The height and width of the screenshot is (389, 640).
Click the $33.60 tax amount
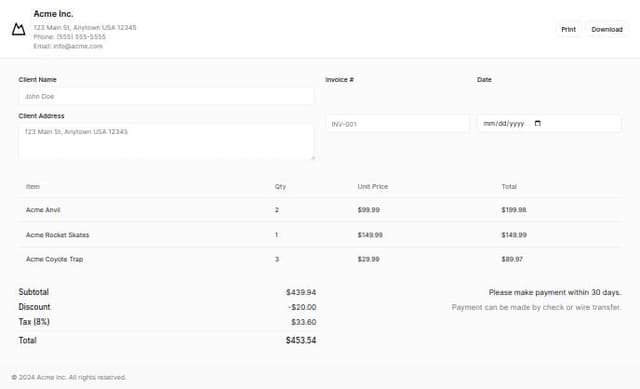[x=304, y=322]
